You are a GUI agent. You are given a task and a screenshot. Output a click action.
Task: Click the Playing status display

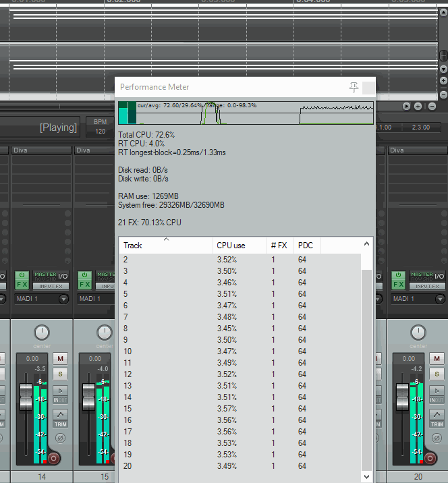tap(58, 127)
